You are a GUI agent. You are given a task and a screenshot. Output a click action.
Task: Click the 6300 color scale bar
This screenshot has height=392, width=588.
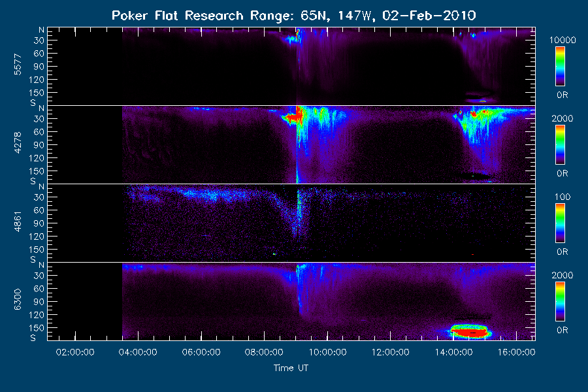(x=561, y=302)
